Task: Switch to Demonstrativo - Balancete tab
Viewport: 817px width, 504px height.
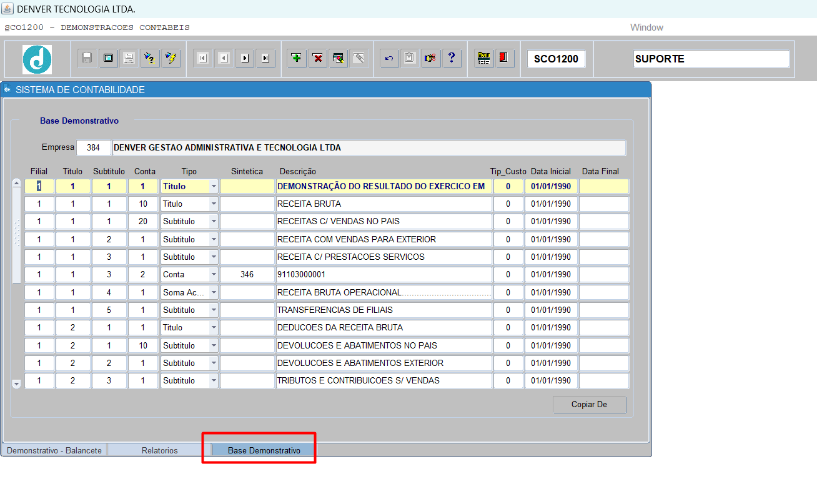Action: 54,450
